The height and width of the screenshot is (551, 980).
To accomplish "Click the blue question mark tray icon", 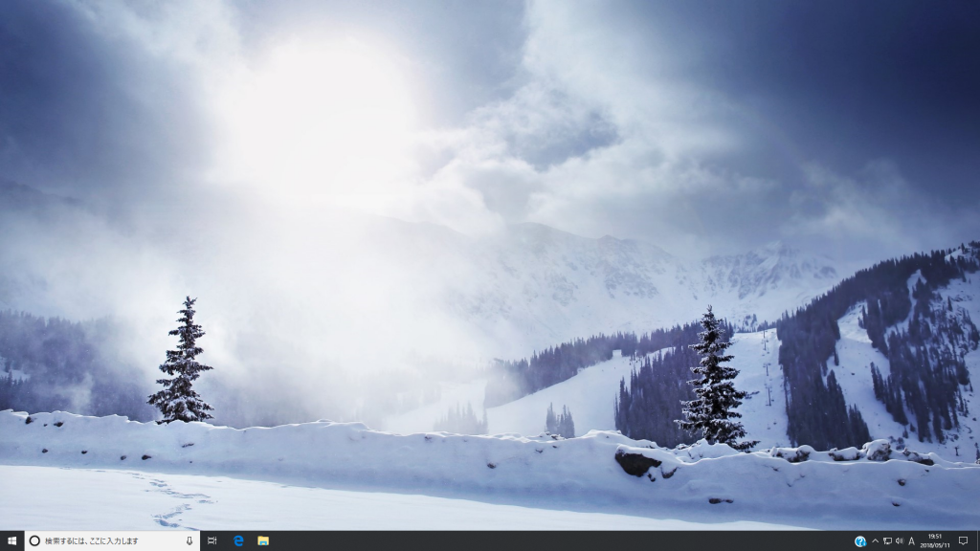I will [x=860, y=540].
